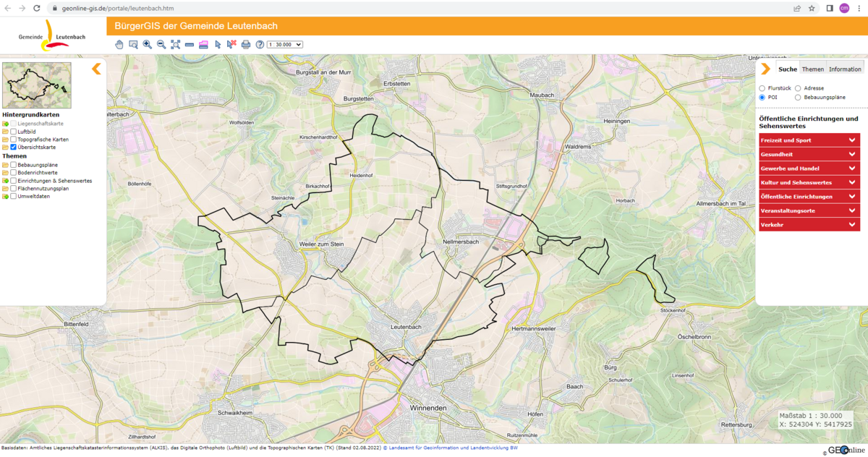Select the Bebauungspläne radio button
This screenshot has width=868, height=457.
[x=798, y=97]
